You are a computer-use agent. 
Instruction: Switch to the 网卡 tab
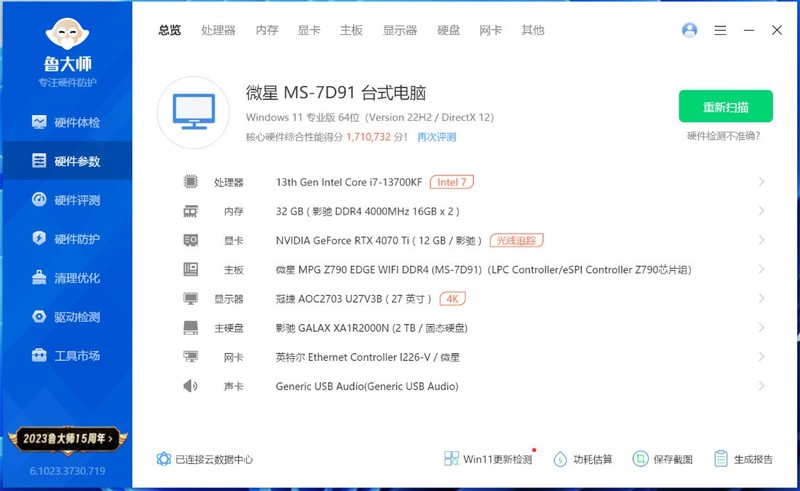coord(490,30)
